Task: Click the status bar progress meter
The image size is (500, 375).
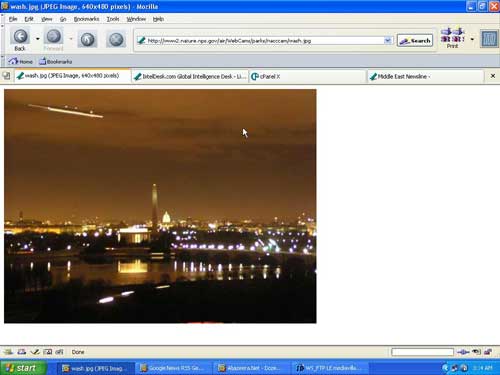Action: (x=422, y=352)
